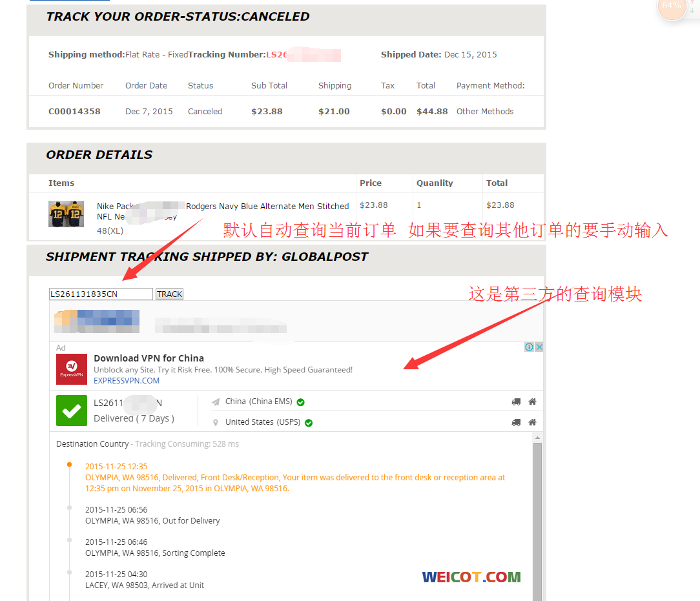The image size is (700, 601).
Task: Click the United States (USPS) carrier text
Action: click(x=262, y=422)
